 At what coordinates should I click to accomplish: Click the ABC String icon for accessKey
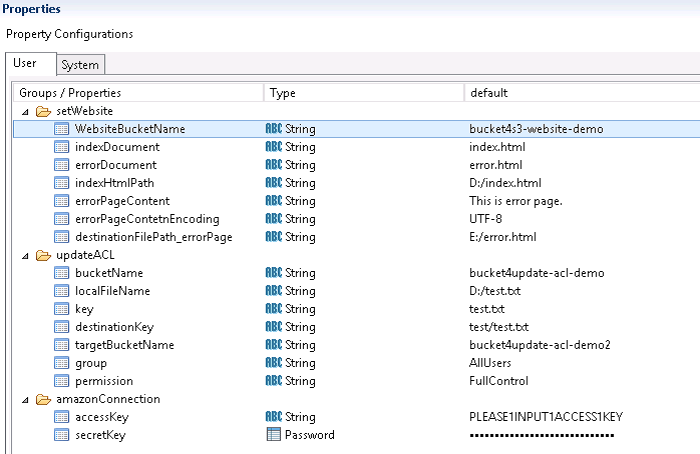(274, 417)
